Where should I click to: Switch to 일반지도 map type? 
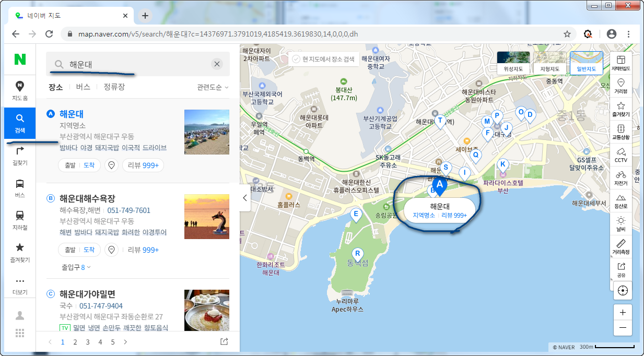click(586, 63)
